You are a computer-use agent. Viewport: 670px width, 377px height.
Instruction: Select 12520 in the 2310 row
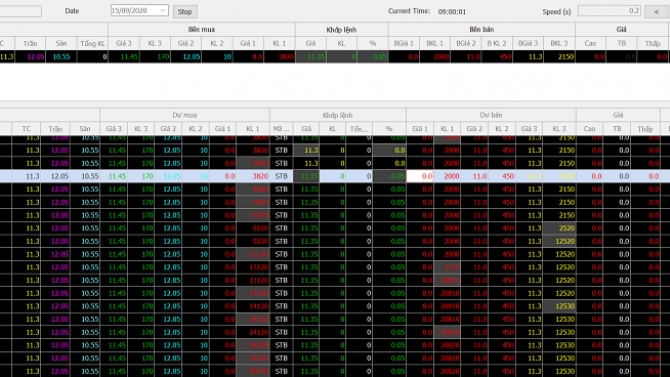click(x=559, y=267)
